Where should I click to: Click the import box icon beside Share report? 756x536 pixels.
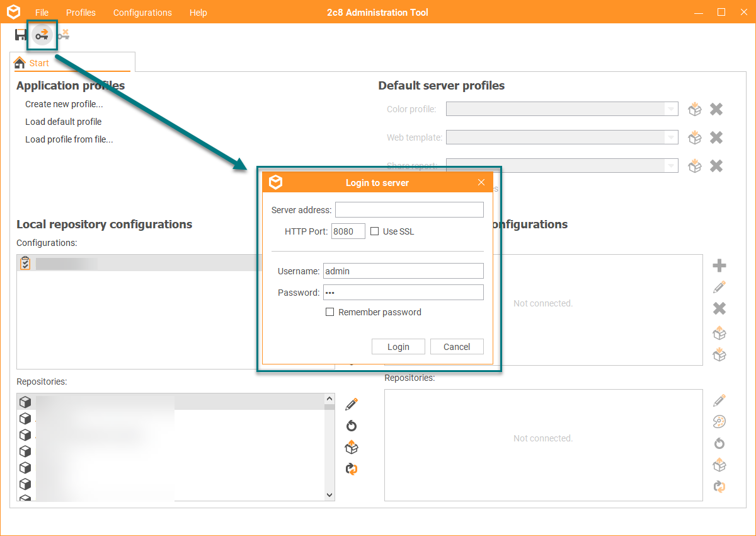click(x=695, y=166)
